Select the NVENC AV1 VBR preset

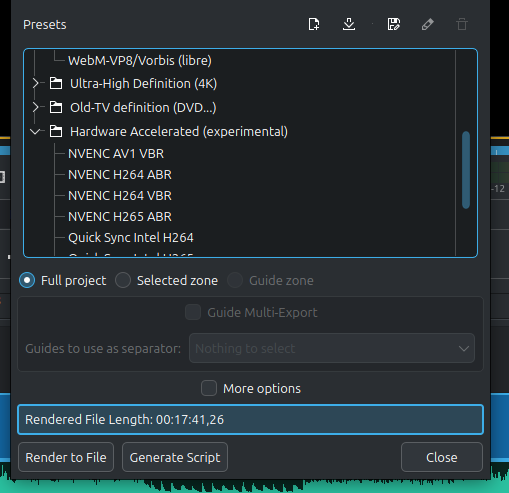click(x=116, y=154)
